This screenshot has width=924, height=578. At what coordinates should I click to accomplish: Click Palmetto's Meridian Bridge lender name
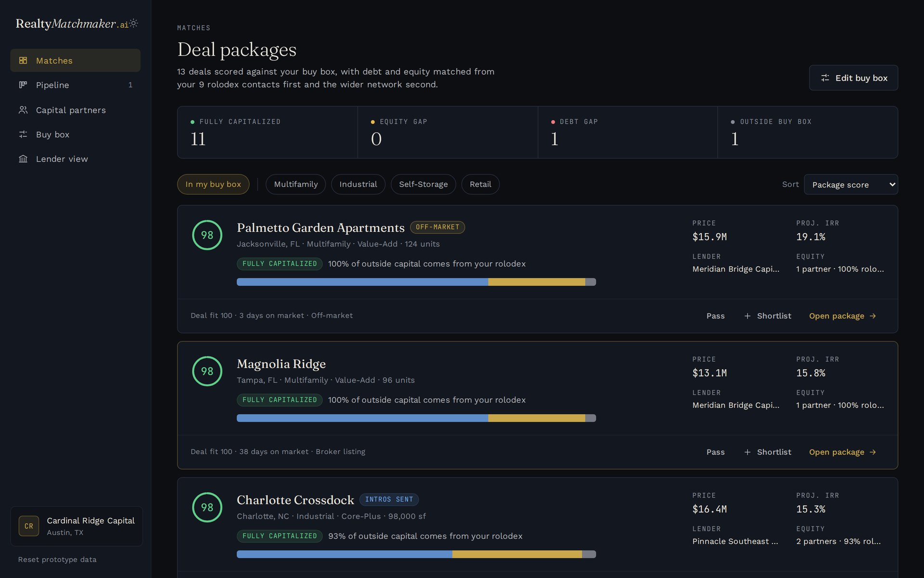tap(735, 269)
